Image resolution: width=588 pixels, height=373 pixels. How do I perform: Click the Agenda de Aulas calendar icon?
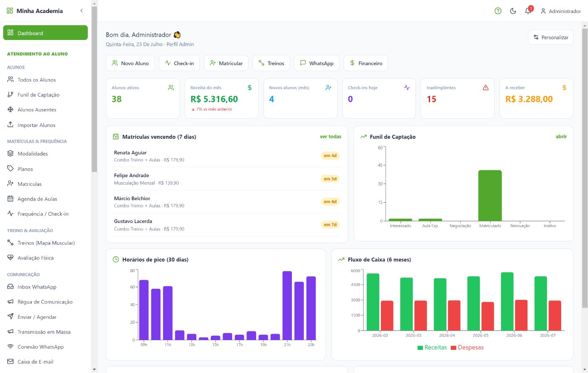10,198
